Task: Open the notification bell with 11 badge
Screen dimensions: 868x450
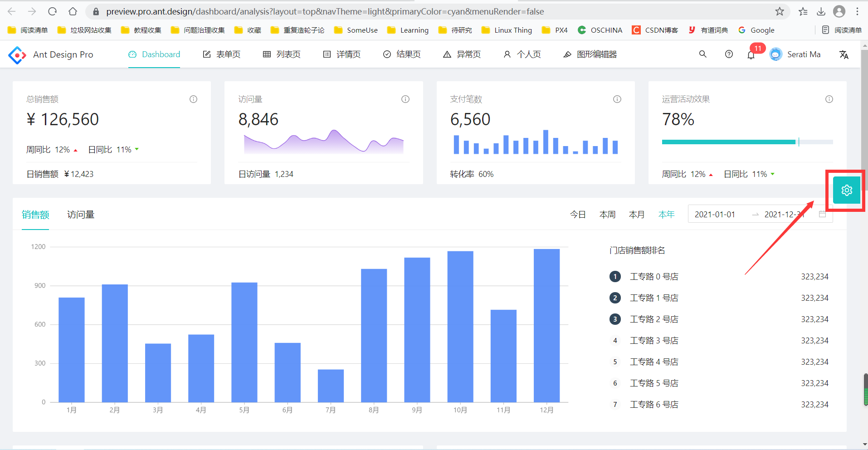Action: click(751, 54)
